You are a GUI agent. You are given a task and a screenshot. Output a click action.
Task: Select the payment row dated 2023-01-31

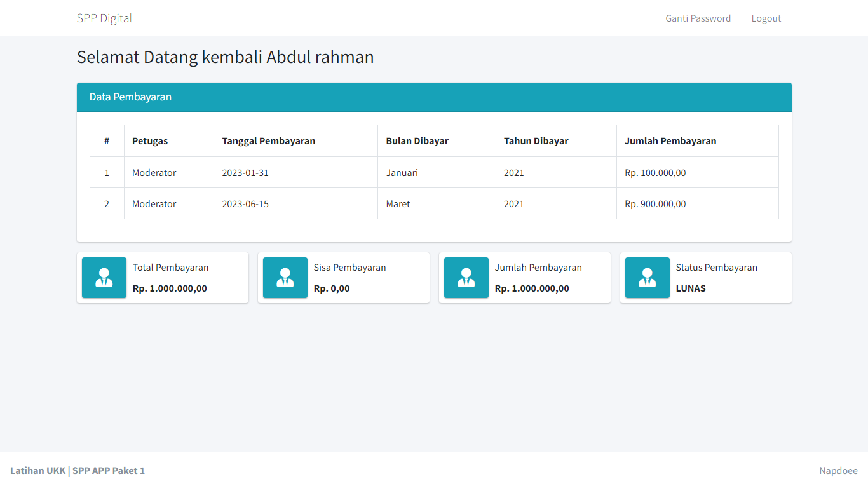[434, 173]
